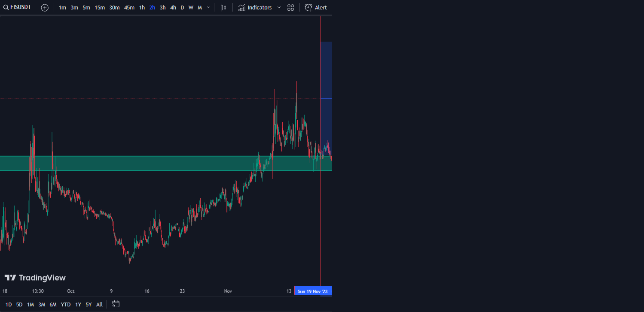Open the indicator templates grid icon
This screenshot has width=644, height=312.
[x=291, y=8]
